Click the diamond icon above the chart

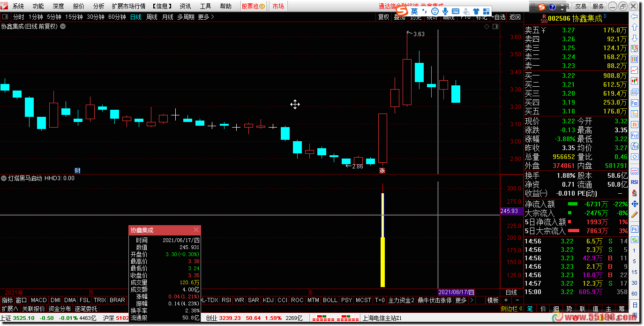487,27
